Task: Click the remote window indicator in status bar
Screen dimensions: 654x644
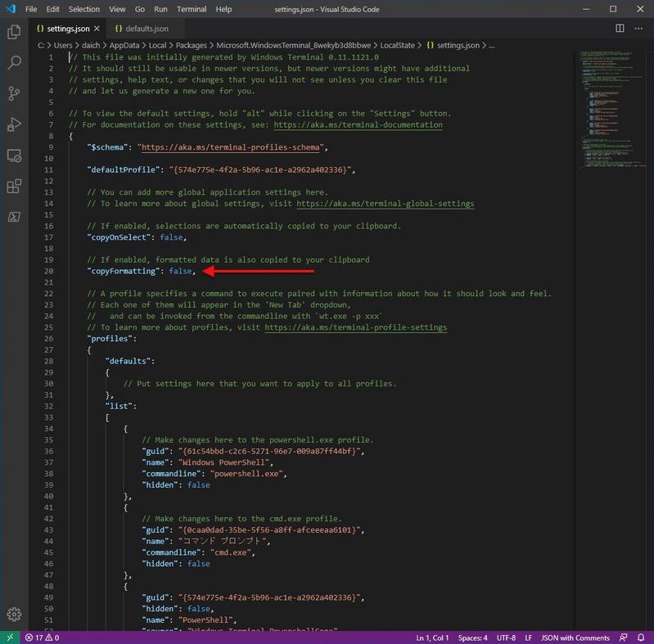Action: click(10, 637)
